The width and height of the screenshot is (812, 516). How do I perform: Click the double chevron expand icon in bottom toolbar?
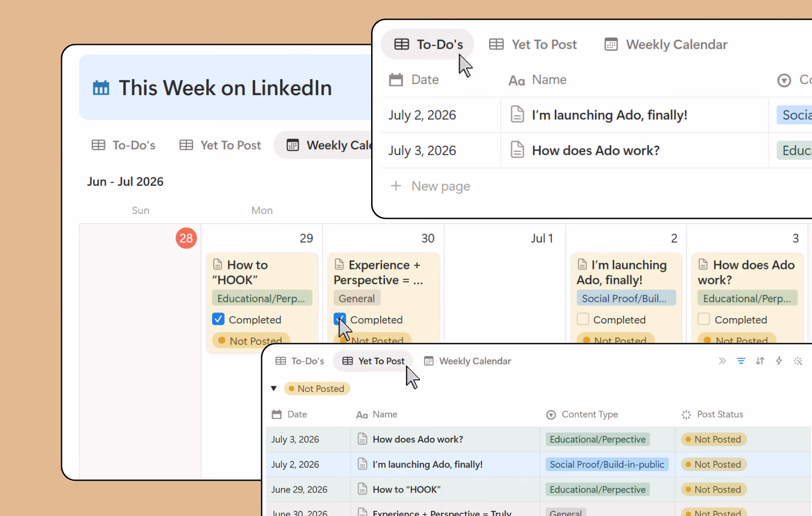tap(722, 361)
